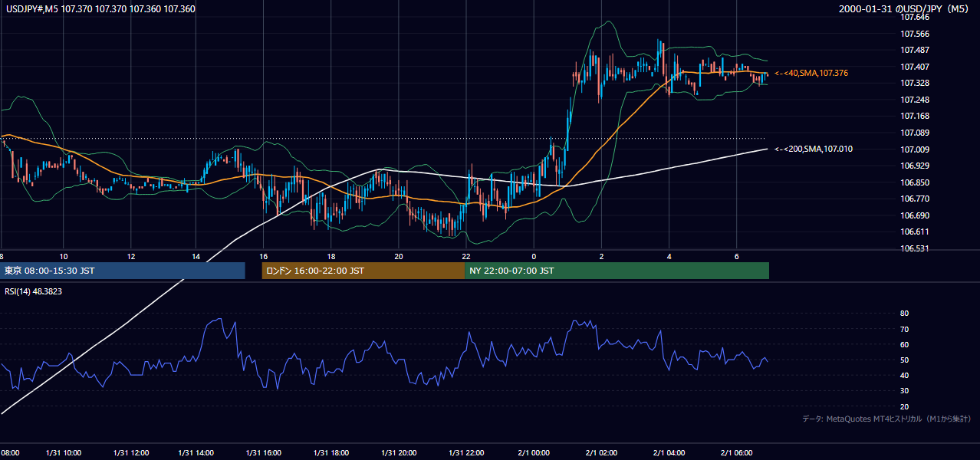The image size is (980, 460).
Task: Click the MetaQuotes MT4 data source note
Action: pyautogui.click(x=886, y=419)
